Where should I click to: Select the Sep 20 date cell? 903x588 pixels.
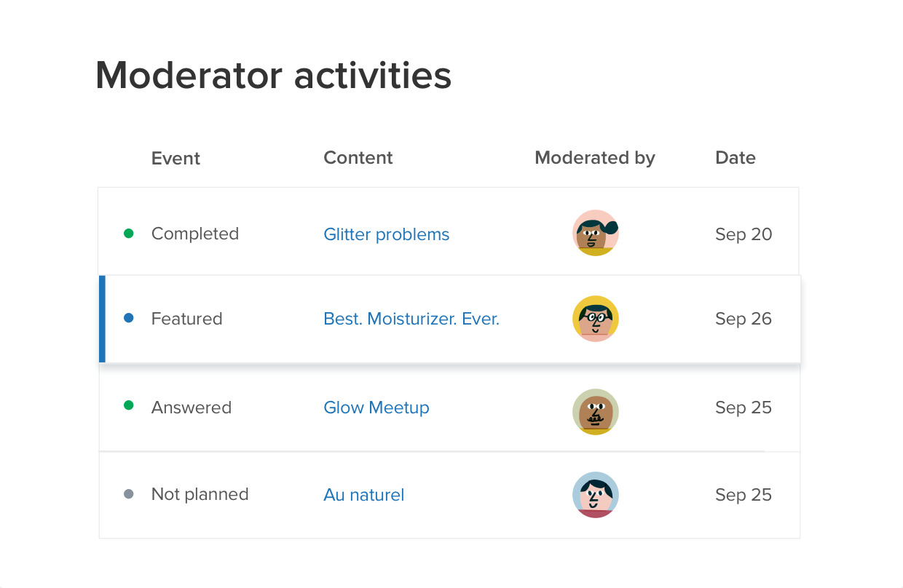[744, 234]
